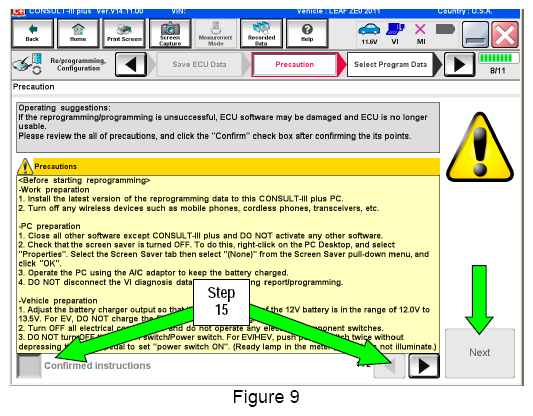The image size is (533, 416).
Task: Click the Back toolbar button
Action: coord(32,33)
